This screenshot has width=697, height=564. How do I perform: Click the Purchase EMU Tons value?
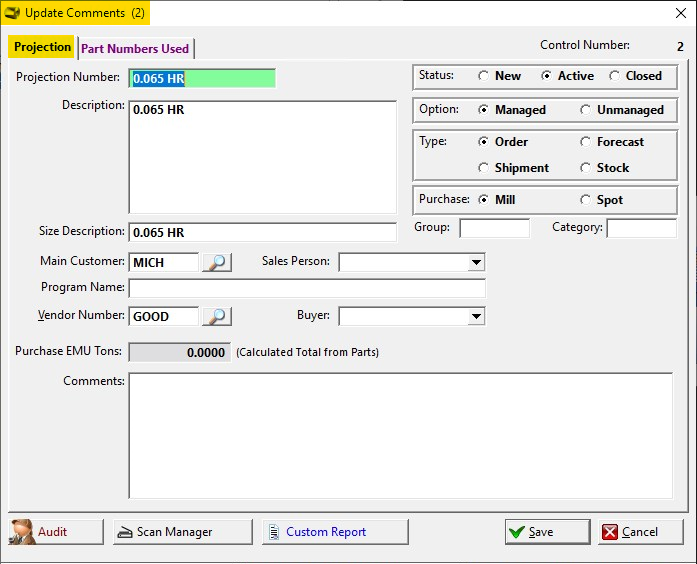[x=180, y=352]
